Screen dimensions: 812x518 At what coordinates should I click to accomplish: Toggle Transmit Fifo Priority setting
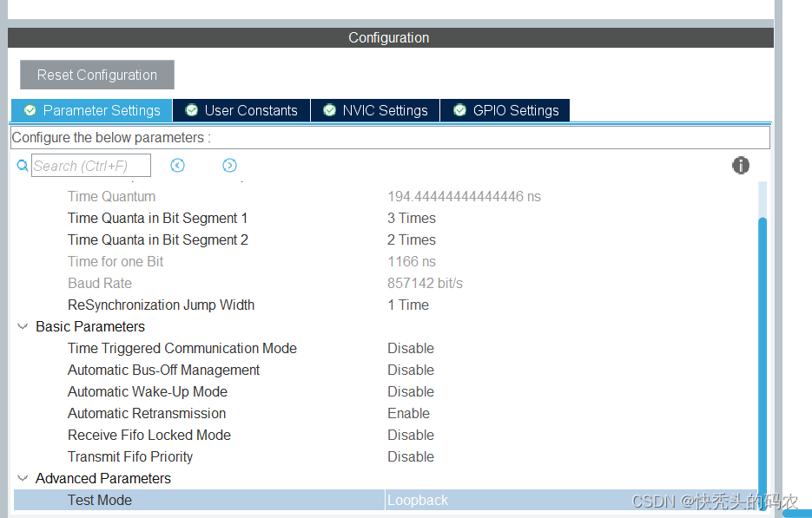411,456
